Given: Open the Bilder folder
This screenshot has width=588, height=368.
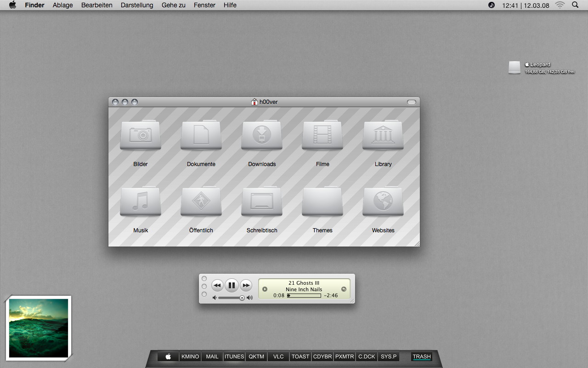Looking at the screenshot, I should 141,135.
